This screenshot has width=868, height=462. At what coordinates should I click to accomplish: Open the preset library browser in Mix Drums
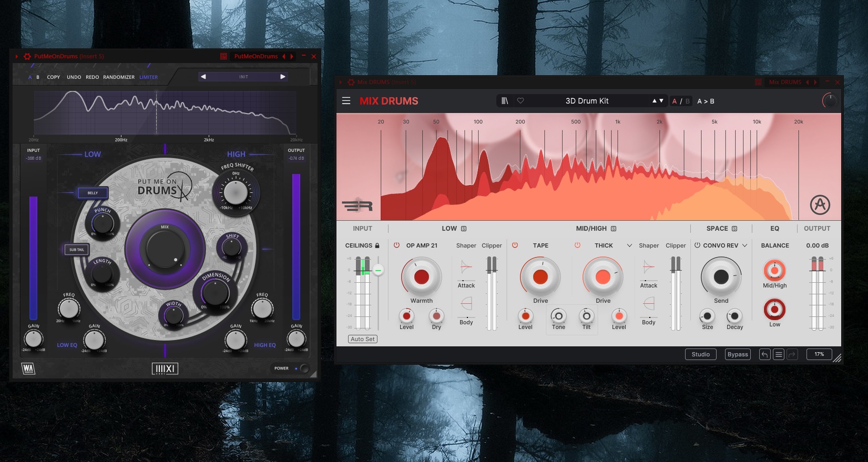(505, 101)
